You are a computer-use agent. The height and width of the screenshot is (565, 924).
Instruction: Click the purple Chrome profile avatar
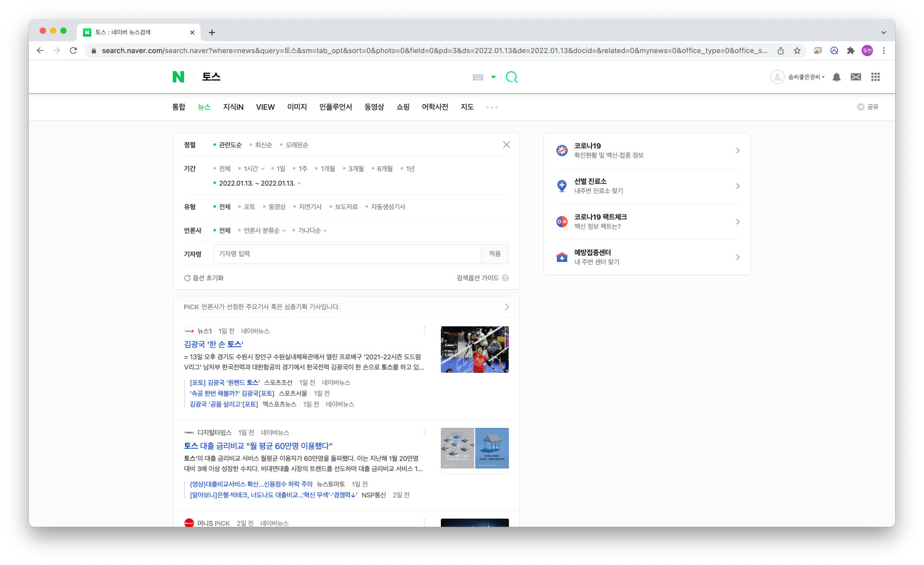[x=867, y=51]
